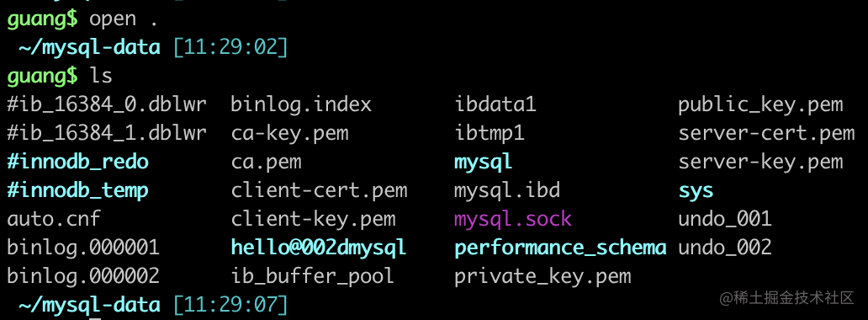The width and height of the screenshot is (868, 320).
Task: Click the ib_buffer_pool file
Action: tap(313, 276)
